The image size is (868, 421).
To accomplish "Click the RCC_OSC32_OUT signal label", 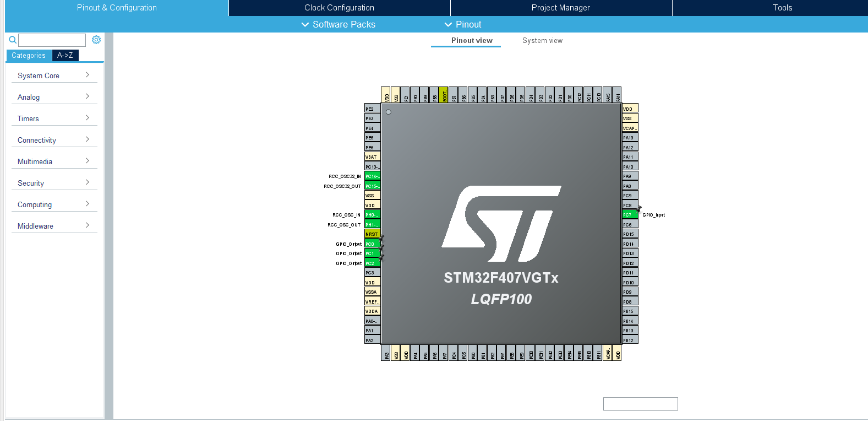I will click(342, 186).
